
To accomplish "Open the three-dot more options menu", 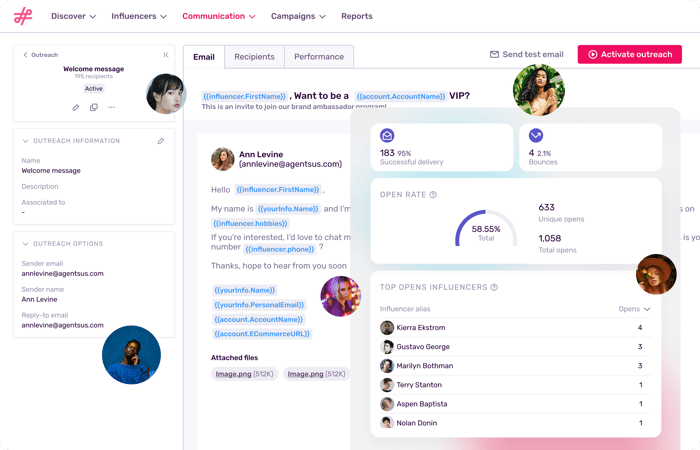I will (x=111, y=107).
